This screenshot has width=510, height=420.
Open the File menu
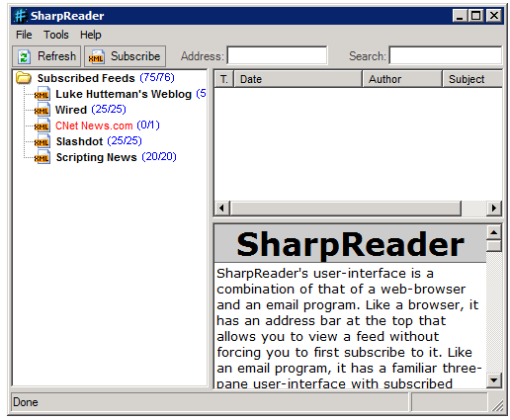coord(24,35)
